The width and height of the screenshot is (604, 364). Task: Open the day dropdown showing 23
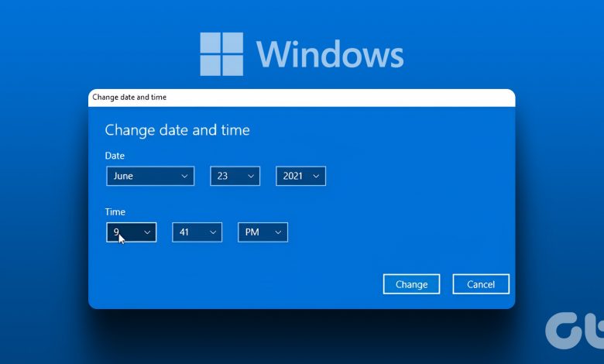click(235, 176)
